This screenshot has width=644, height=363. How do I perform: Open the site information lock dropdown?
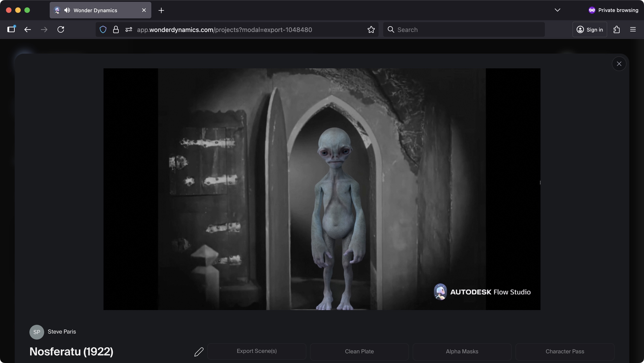pyautogui.click(x=116, y=29)
